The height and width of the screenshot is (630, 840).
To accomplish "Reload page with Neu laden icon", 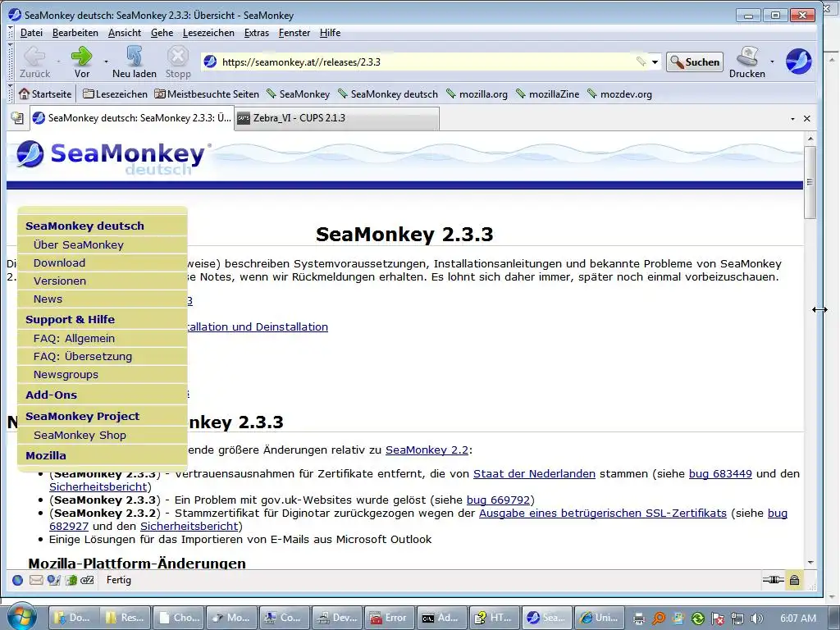I will (x=134, y=62).
